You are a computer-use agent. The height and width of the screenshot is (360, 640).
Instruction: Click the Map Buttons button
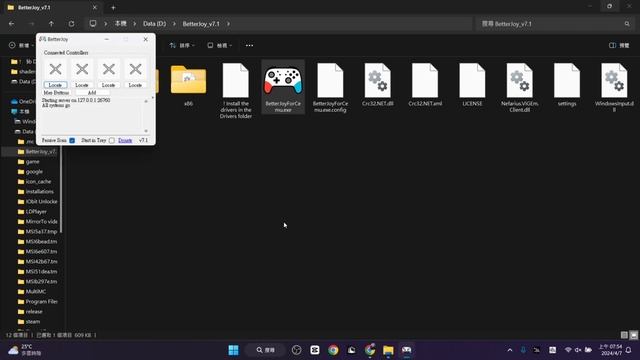click(x=56, y=93)
